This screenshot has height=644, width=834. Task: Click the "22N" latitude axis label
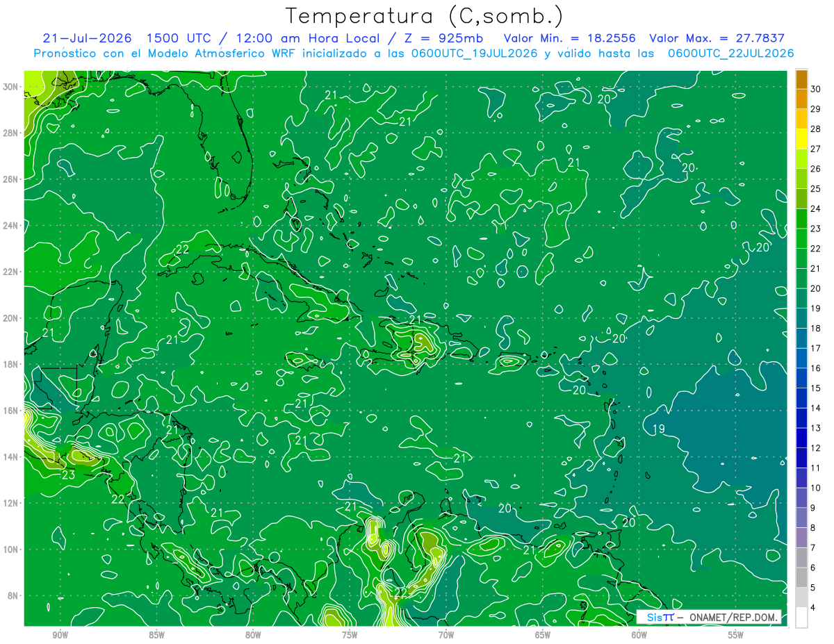coord(12,272)
